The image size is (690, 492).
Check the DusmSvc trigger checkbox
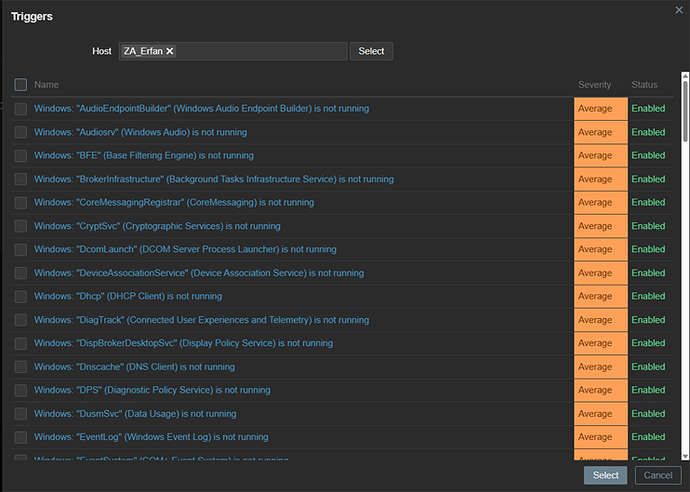[x=21, y=414]
